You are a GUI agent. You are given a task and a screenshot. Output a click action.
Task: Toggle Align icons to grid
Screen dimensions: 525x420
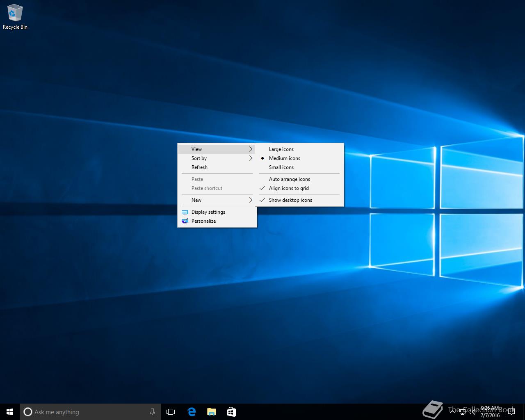299,188
